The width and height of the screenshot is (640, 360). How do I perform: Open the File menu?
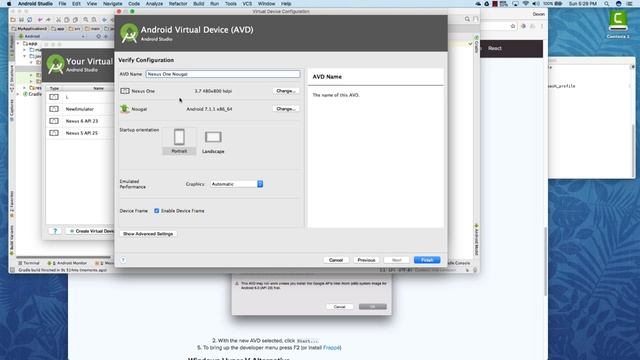tap(62, 4)
